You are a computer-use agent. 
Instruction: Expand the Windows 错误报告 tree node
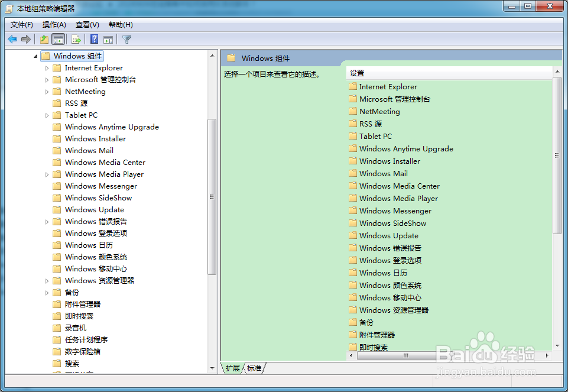(x=47, y=222)
